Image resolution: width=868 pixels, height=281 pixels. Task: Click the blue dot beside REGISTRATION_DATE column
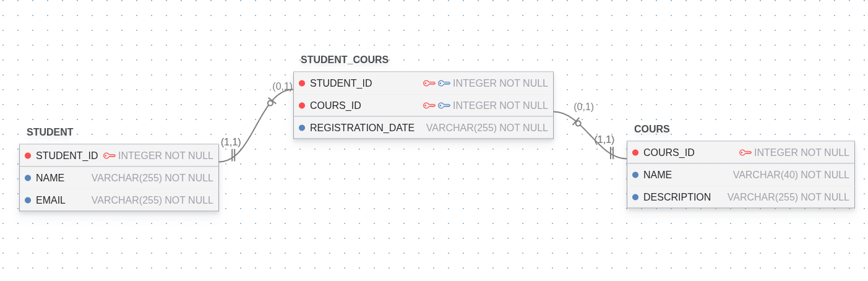click(x=302, y=128)
